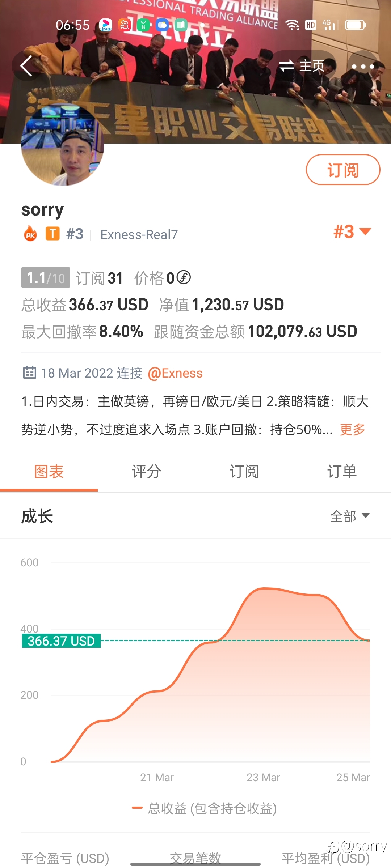The height and width of the screenshot is (868, 391).
Task: Open the sorry profile avatar photo
Action: click(x=63, y=145)
